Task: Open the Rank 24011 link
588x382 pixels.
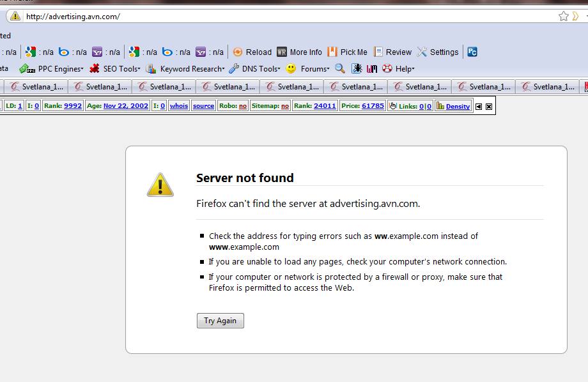Action: (325, 105)
